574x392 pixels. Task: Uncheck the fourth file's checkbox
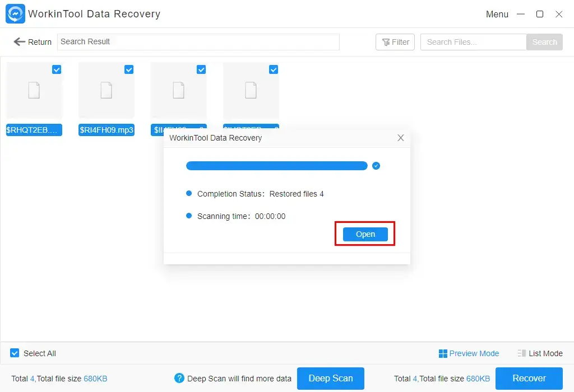pyautogui.click(x=274, y=69)
